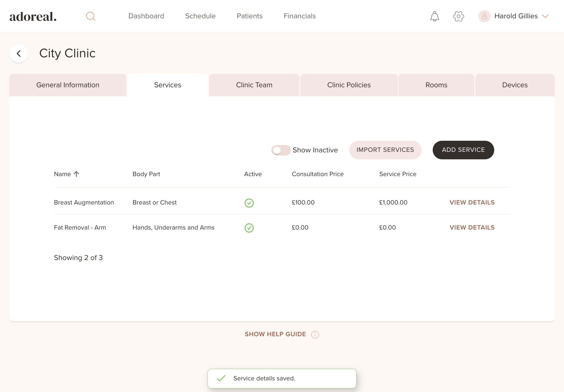Viewport: 564px width, 392px height.
Task: Click the adoreal logo
Action: [33, 17]
